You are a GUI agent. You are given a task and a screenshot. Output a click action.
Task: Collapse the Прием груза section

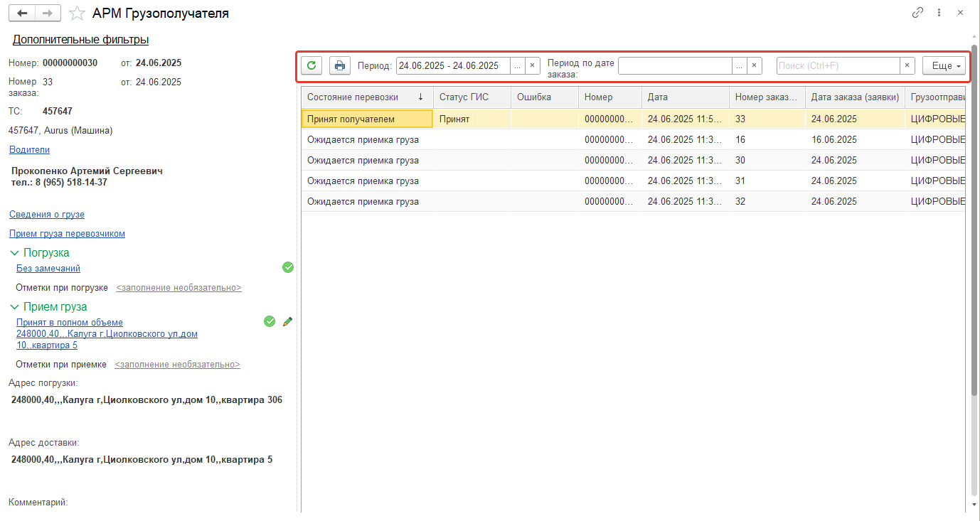click(14, 307)
